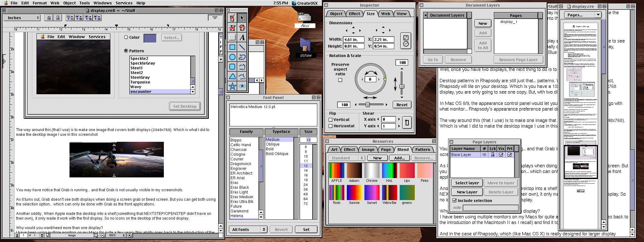
Task: Select Garamond in Family list
Action: click(x=239, y=211)
